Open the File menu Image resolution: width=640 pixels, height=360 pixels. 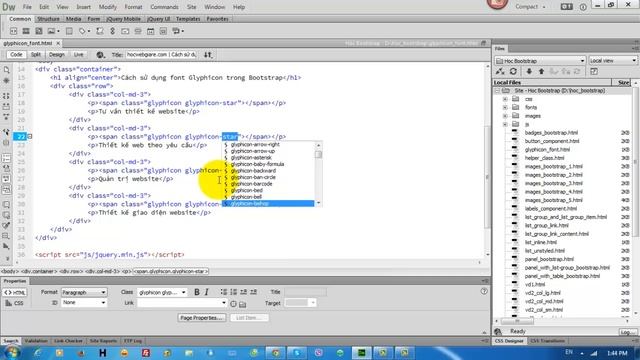[x=27, y=7]
